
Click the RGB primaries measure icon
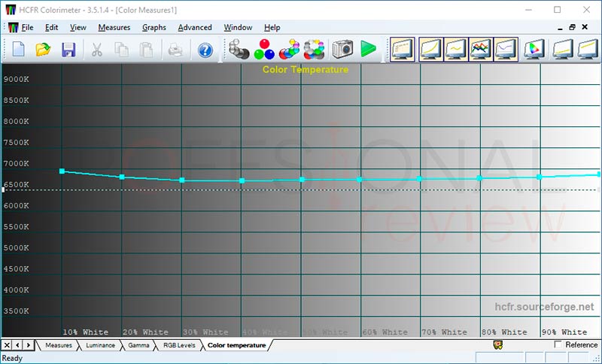tap(264, 49)
